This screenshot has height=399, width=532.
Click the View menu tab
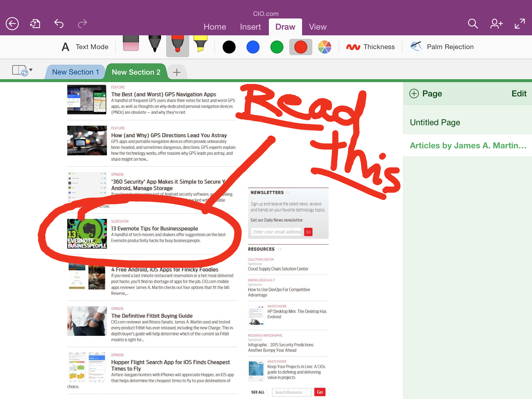coord(317,26)
